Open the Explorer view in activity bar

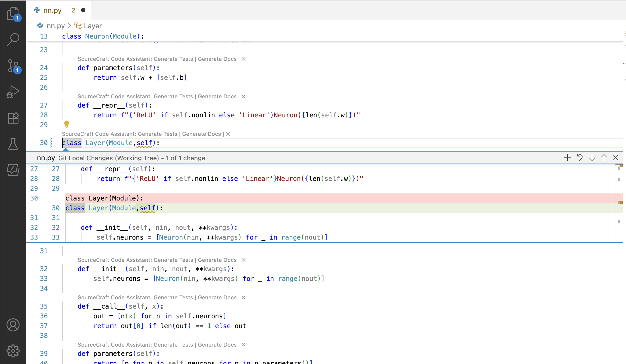point(13,14)
